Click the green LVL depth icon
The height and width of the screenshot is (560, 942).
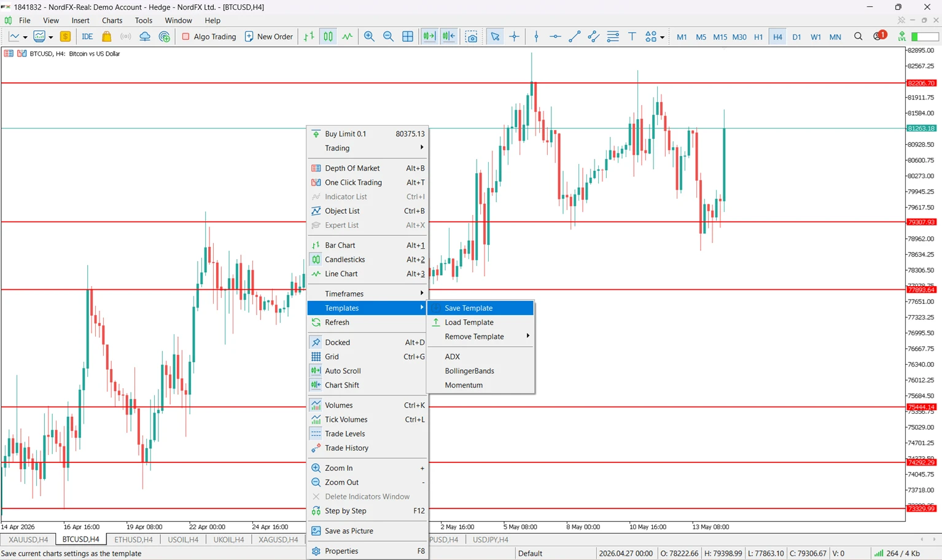901,37
